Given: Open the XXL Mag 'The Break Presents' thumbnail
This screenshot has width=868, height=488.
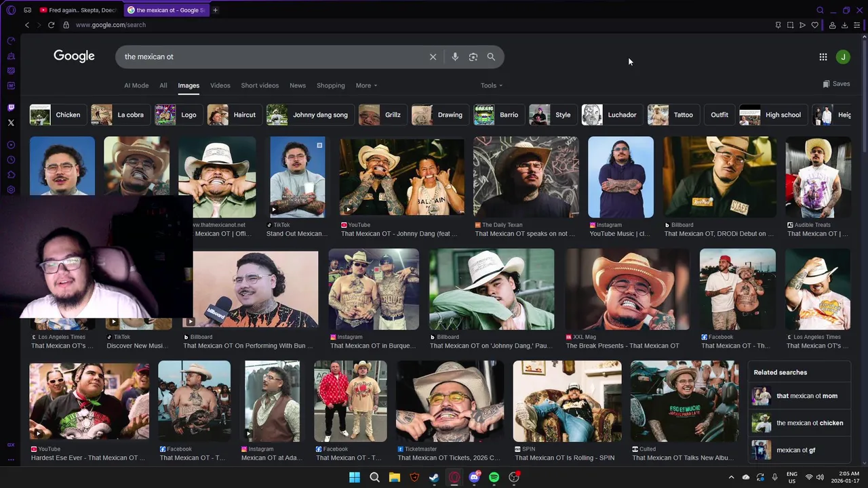Looking at the screenshot, I should tap(627, 289).
